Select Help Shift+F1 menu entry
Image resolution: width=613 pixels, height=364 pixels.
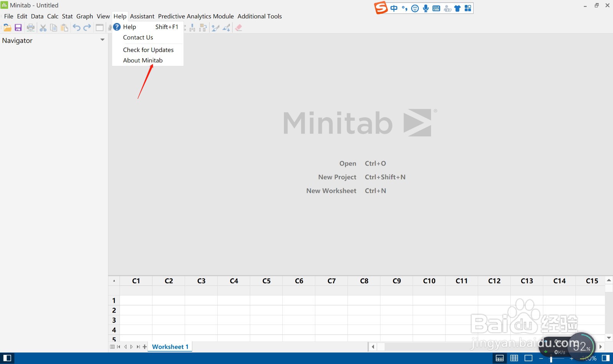(x=148, y=27)
